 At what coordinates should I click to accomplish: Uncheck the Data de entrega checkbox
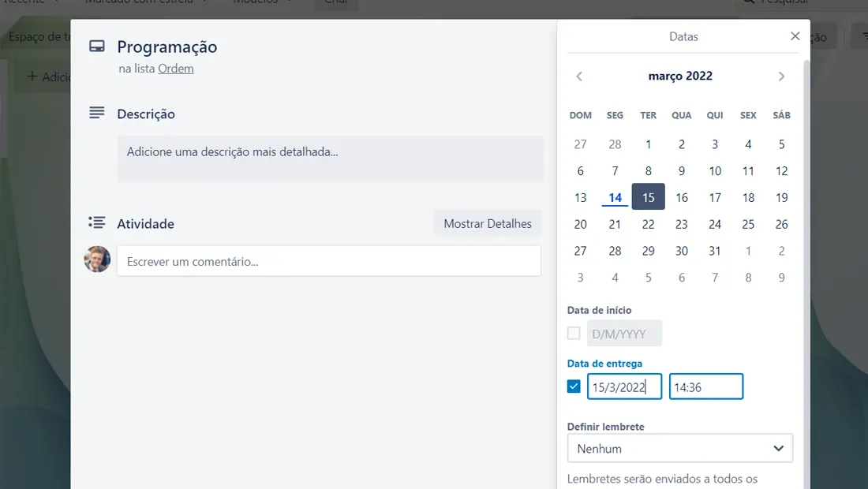tap(574, 386)
